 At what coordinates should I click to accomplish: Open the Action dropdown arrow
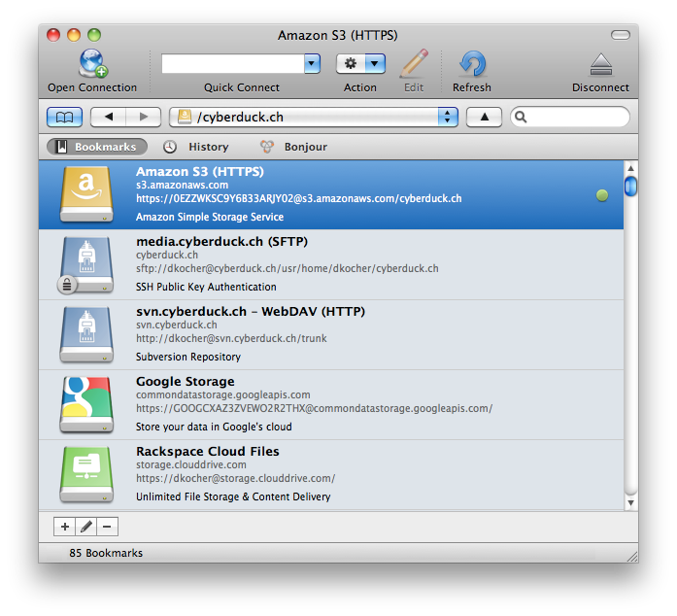tap(375, 64)
